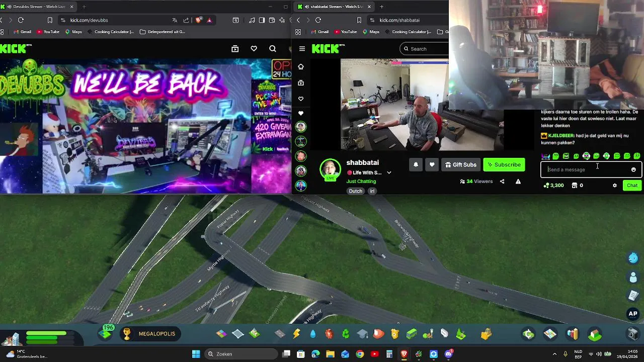The image size is (644, 362).
Task: Open Cooking Calculator bookmark in shabbatai window
Action: tap(407, 32)
